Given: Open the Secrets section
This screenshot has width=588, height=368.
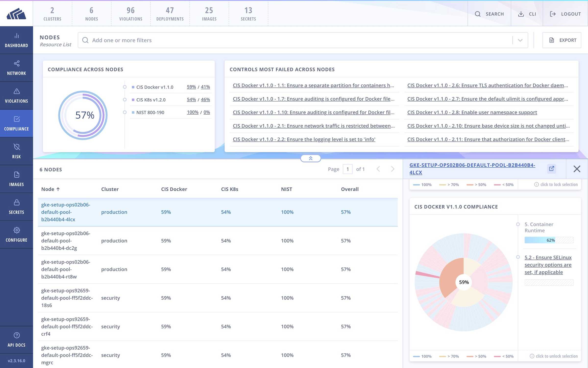Looking at the screenshot, I should [16, 207].
